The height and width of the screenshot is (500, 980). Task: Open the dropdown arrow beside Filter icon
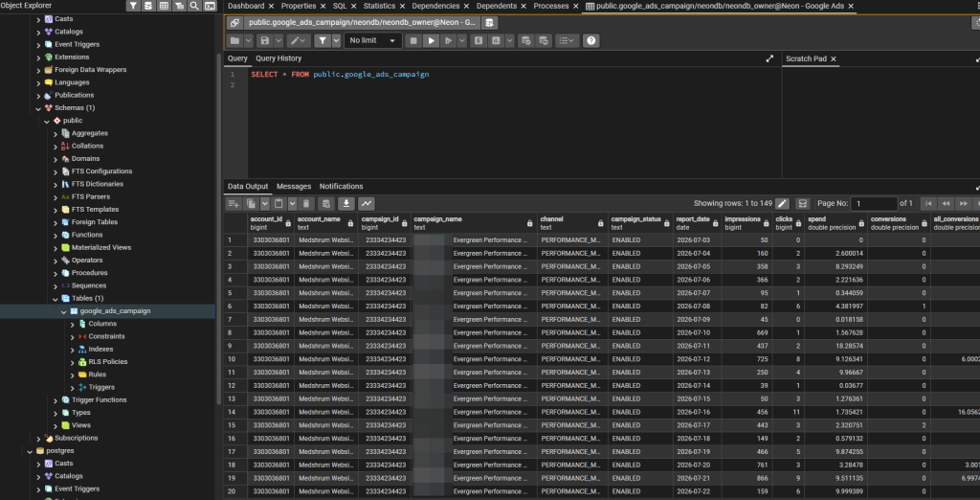click(336, 40)
